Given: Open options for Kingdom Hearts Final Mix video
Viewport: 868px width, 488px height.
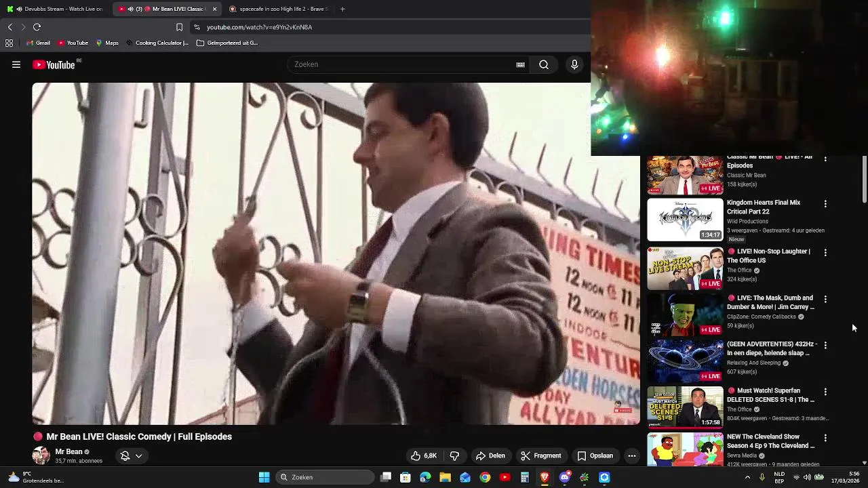Looking at the screenshot, I should pos(825,203).
